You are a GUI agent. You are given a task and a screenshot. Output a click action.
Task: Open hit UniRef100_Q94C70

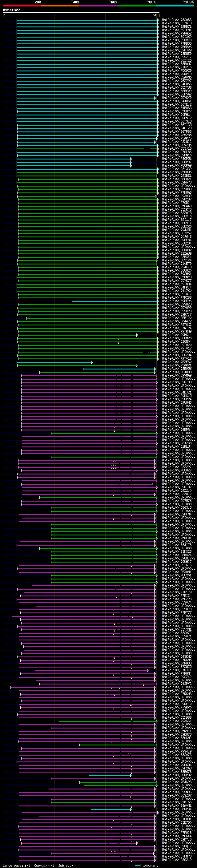[x=177, y=267]
